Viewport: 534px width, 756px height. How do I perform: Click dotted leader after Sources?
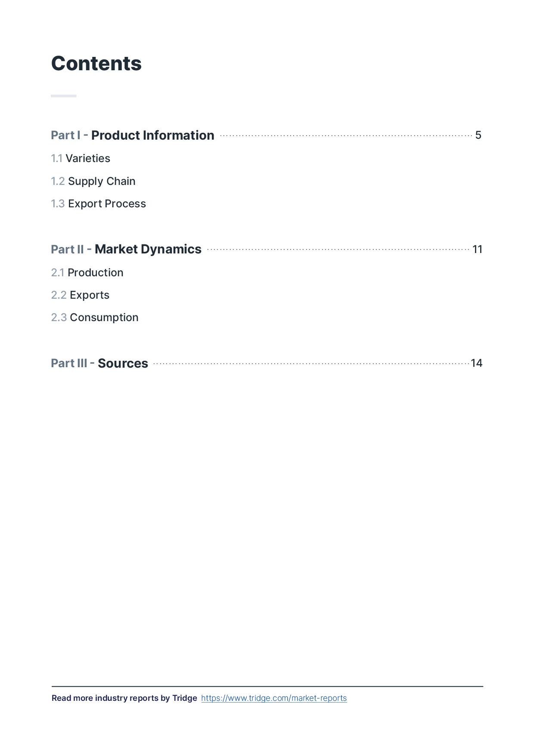311,364
